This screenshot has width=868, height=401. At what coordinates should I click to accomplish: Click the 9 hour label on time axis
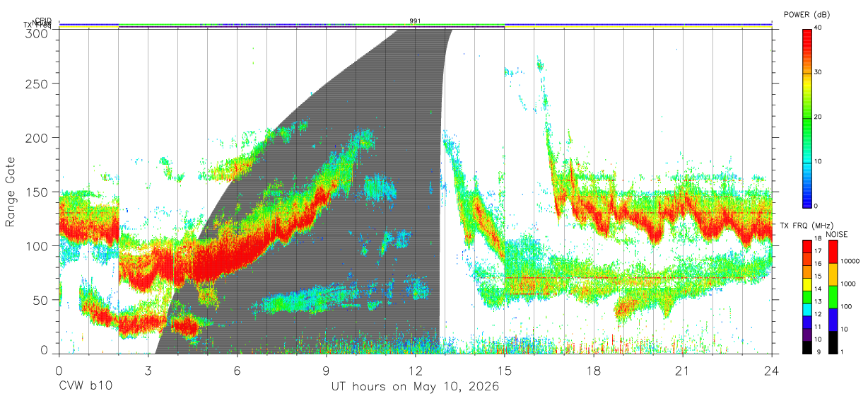pos(327,371)
